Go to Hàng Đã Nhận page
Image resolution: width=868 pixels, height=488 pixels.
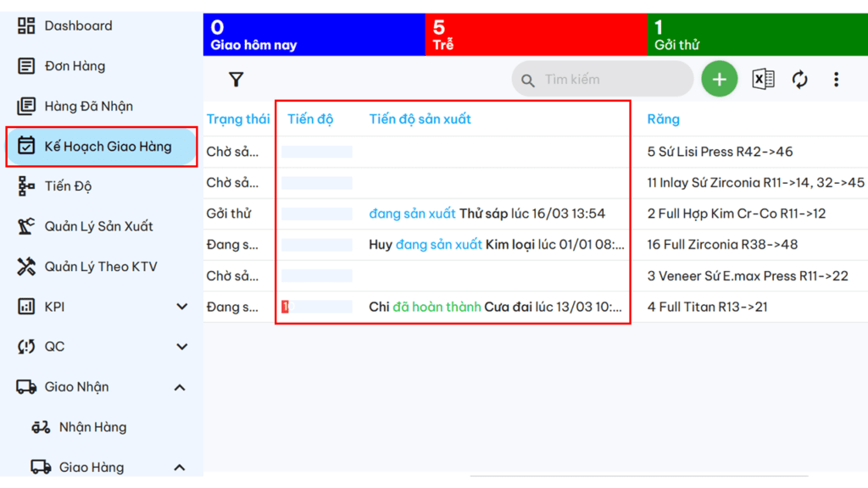tap(88, 106)
